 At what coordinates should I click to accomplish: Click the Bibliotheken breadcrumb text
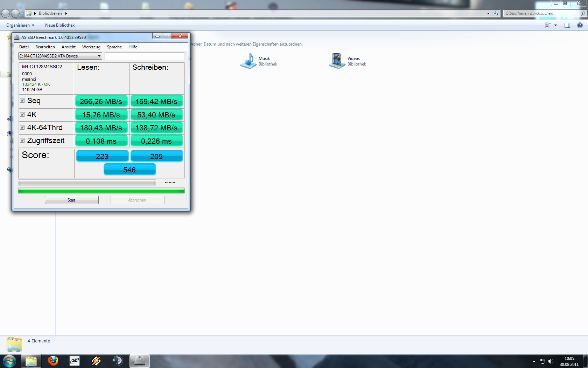50,13
